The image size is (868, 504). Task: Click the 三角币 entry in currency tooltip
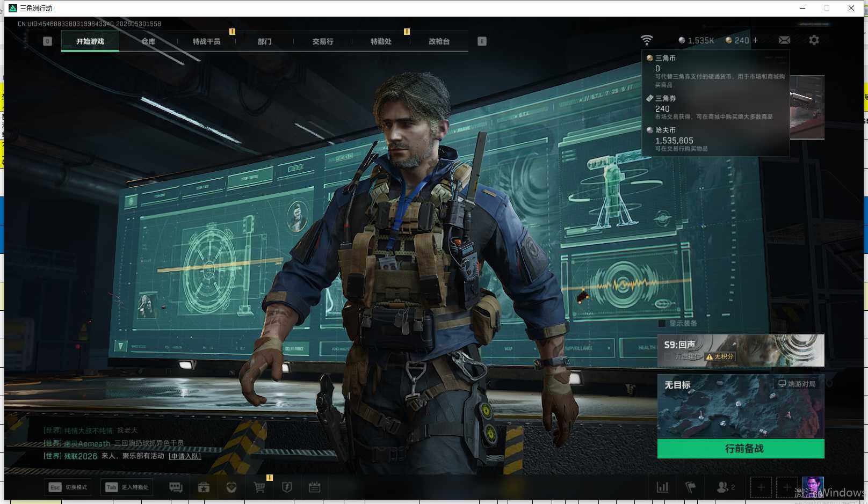pyautogui.click(x=715, y=71)
